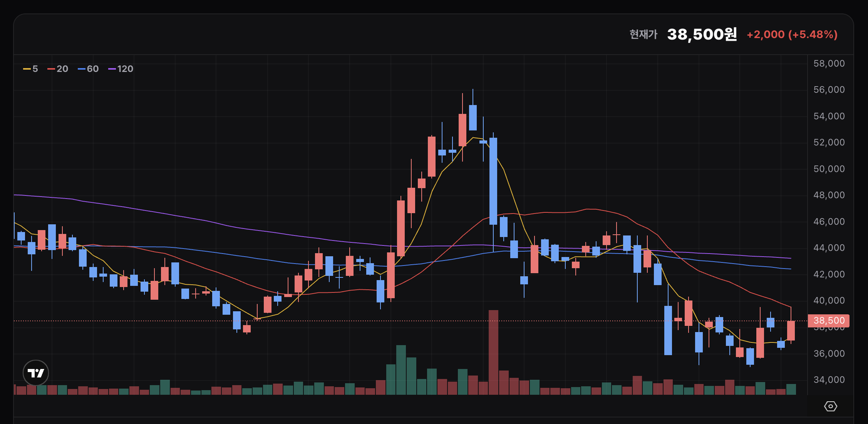This screenshot has height=424, width=868.
Task: Click the blue candle at the chart peak
Action: coord(473,117)
